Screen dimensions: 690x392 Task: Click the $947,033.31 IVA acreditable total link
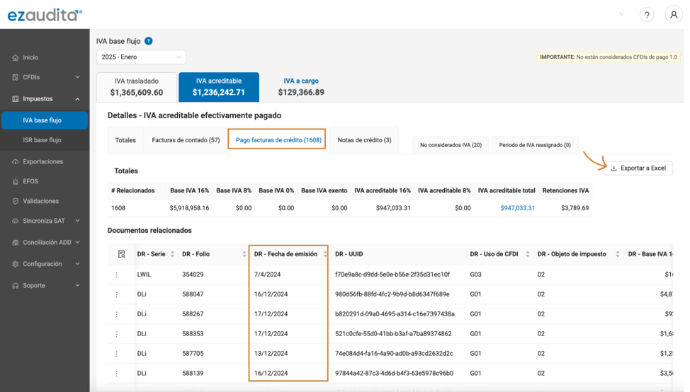tap(518, 208)
